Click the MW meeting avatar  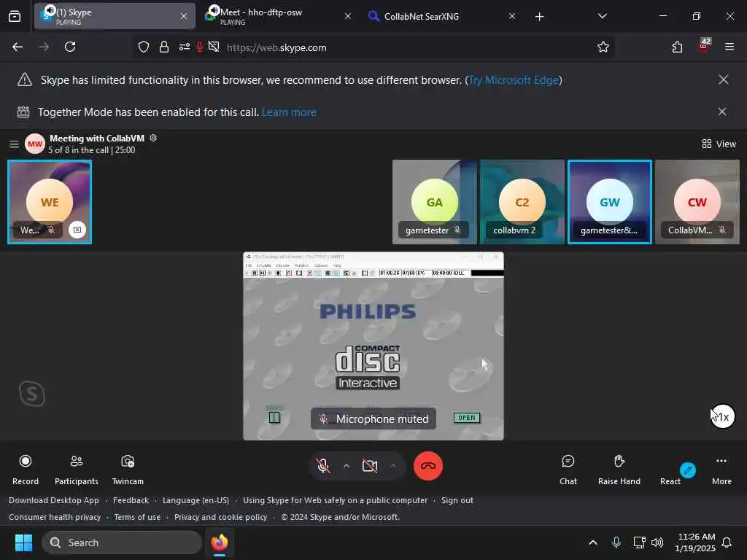35,144
